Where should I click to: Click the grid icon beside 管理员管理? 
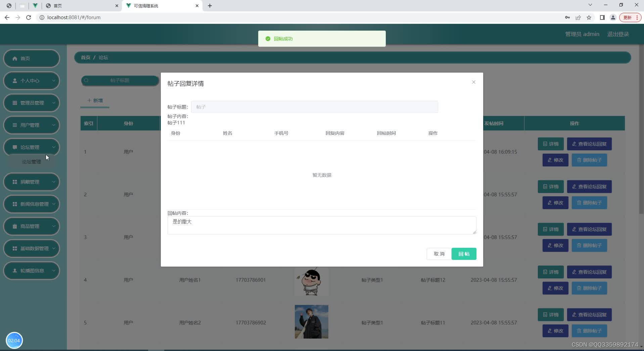pos(15,103)
